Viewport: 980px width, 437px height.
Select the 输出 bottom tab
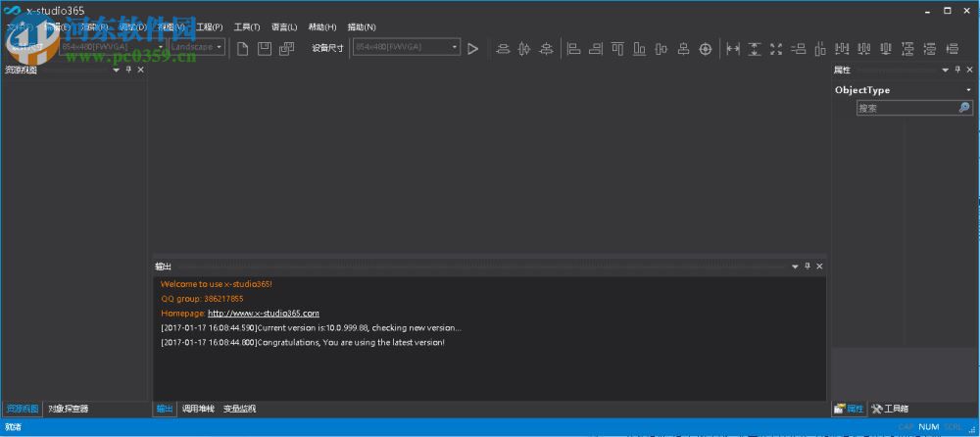coord(165,409)
